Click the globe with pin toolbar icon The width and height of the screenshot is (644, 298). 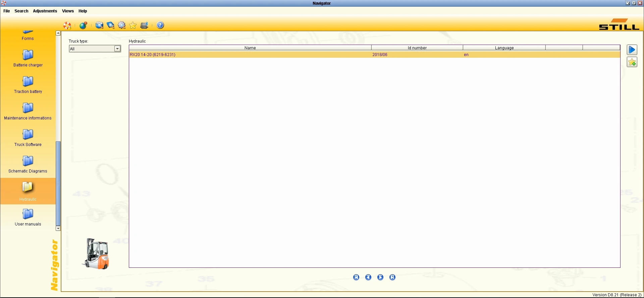pyautogui.click(x=83, y=25)
